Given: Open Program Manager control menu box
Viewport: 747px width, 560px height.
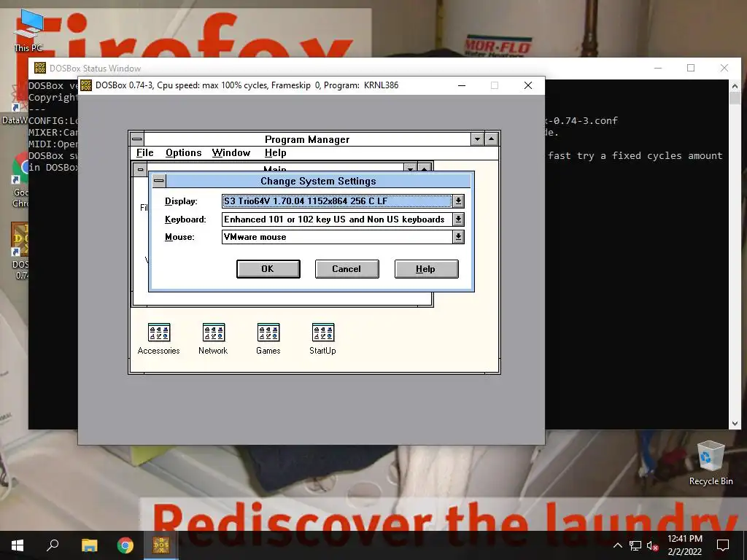Looking at the screenshot, I should click(x=136, y=139).
